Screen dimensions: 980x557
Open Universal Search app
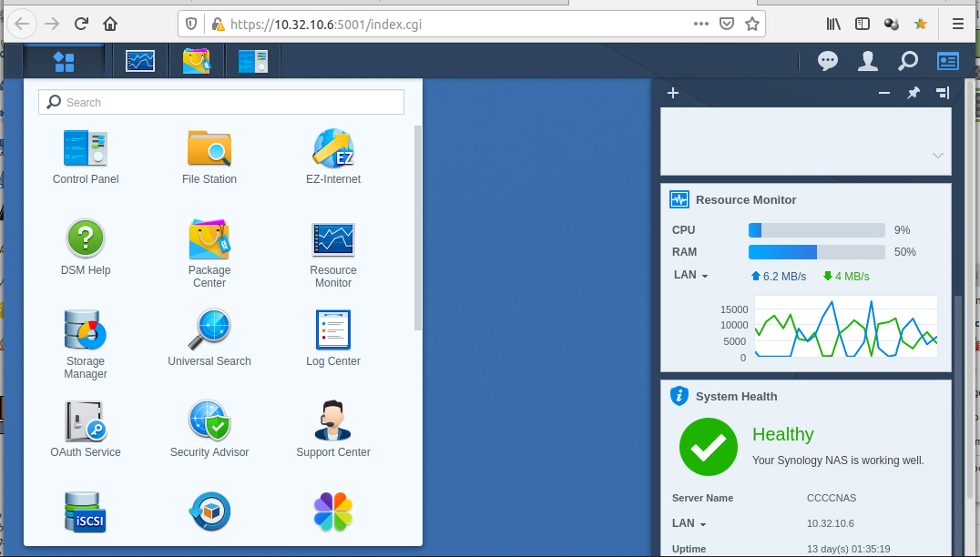pyautogui.click(x=209, y=330)
